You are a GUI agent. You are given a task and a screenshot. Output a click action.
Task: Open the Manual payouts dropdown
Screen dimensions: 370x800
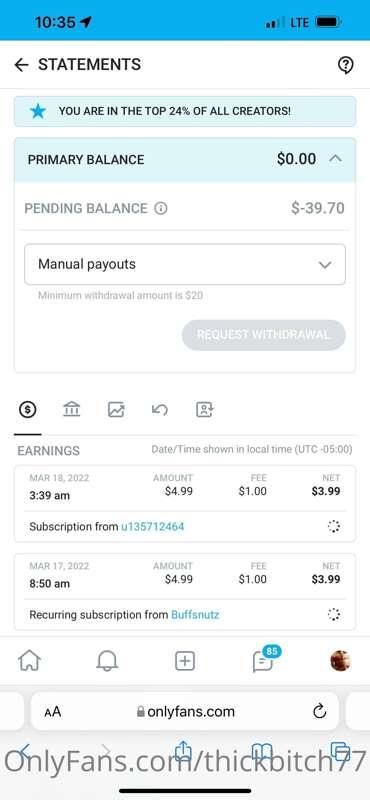[x=185, y=264]
